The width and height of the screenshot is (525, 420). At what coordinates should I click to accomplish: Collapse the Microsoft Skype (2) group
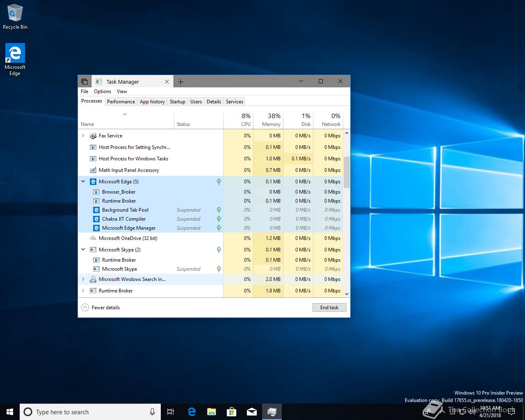click(83, 250)
